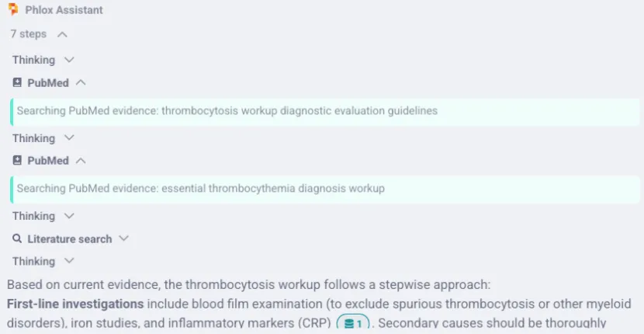
Task: Collapse the 7 steps chevron
Action: click(x=62, y=34)
